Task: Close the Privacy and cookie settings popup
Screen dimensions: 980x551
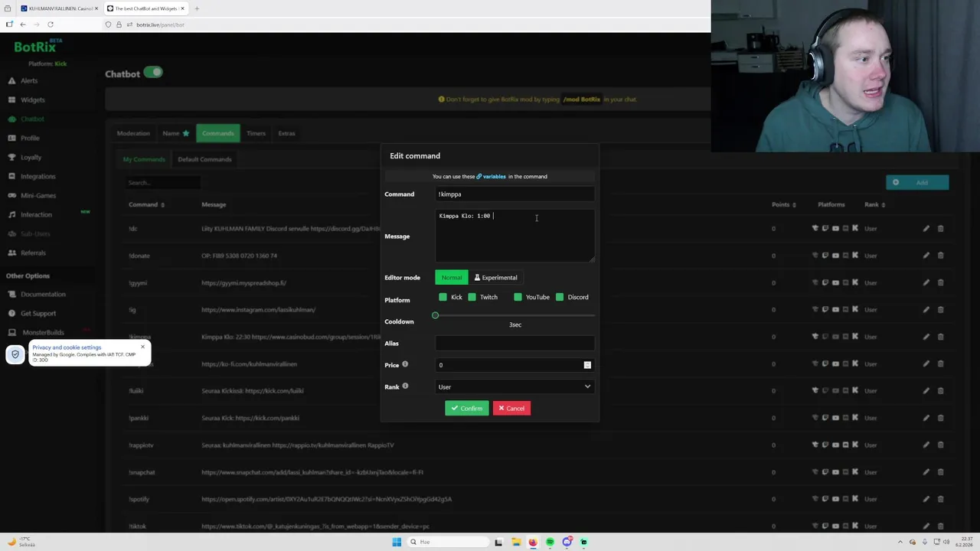Action: click(142, 347)
